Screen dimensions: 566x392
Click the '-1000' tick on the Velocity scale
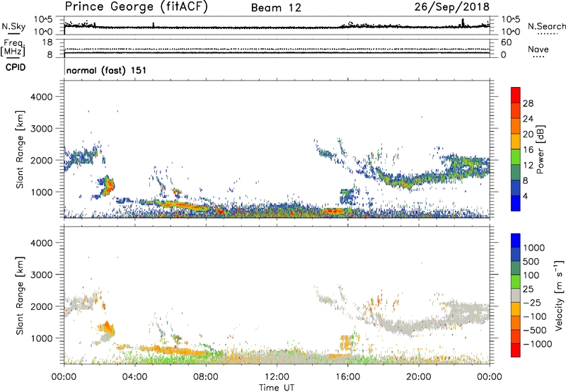pyautogui.click(x=537, y=344)
